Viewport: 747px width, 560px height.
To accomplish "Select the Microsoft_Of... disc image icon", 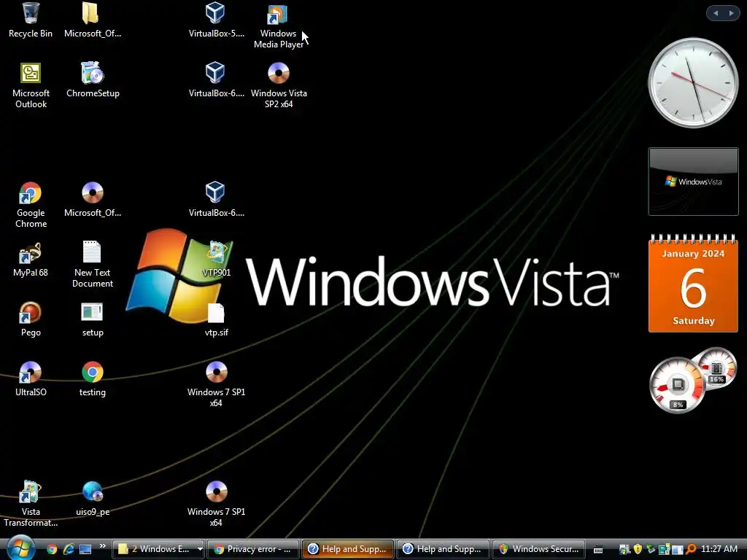I will tap(93, 200).
